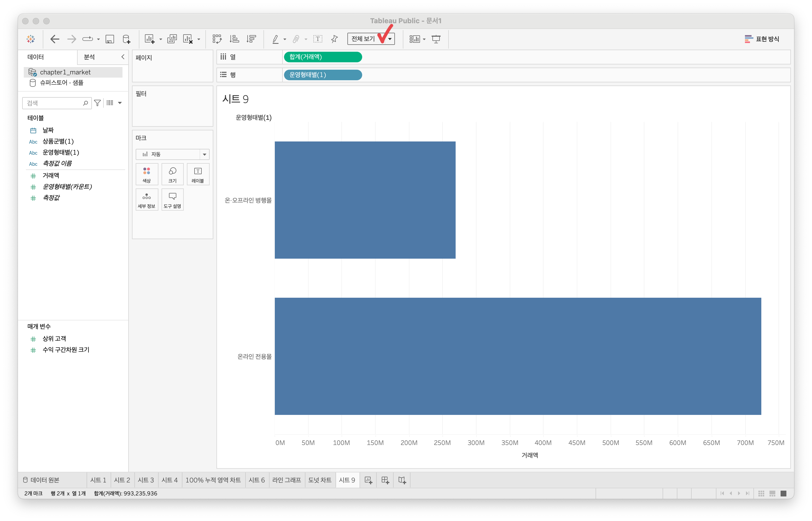
Task: Expand the 자동 mark type dropdown
Action: point(204,154)
